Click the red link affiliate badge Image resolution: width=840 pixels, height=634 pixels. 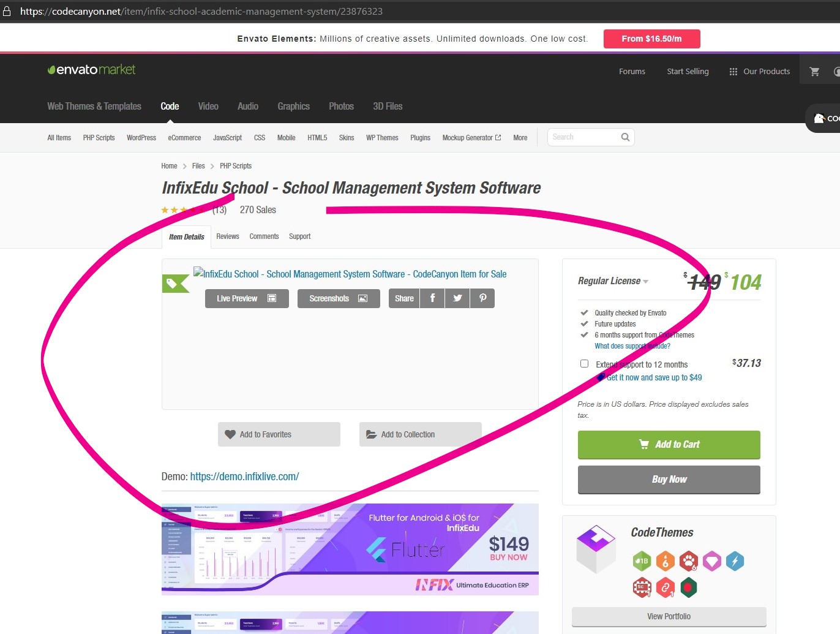[666, 587]
